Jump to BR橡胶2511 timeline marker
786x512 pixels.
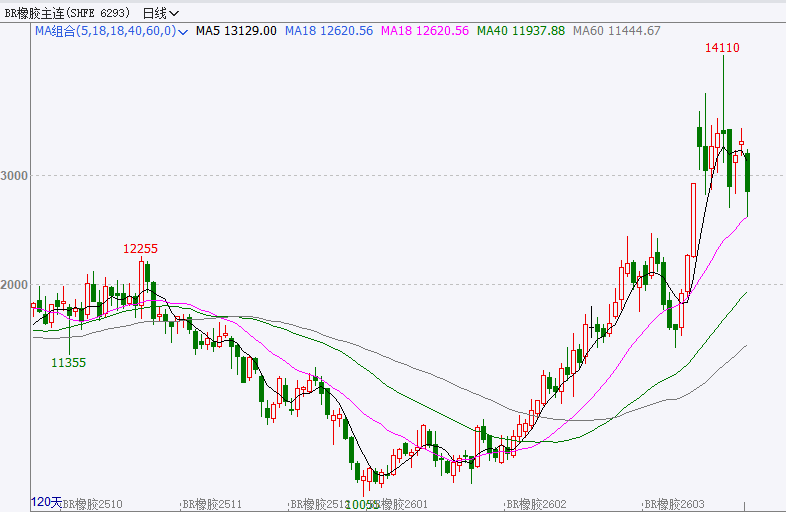215,505
